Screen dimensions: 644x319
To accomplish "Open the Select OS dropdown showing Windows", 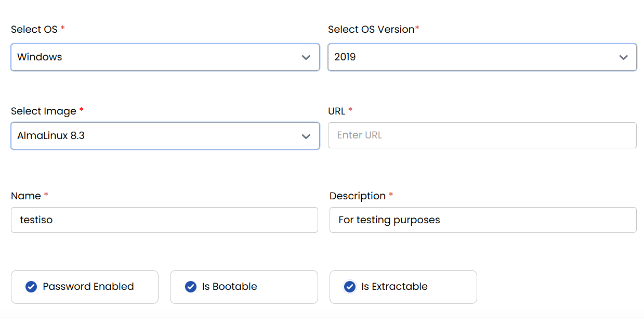I will (x=156, y=57).
